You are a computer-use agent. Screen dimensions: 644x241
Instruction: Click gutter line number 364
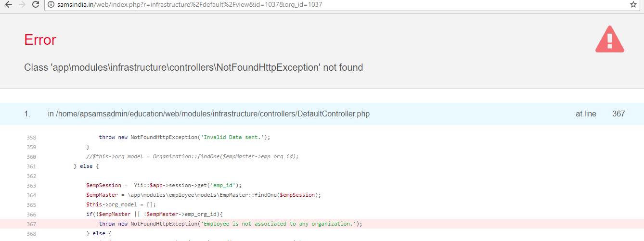pos(31,195)
